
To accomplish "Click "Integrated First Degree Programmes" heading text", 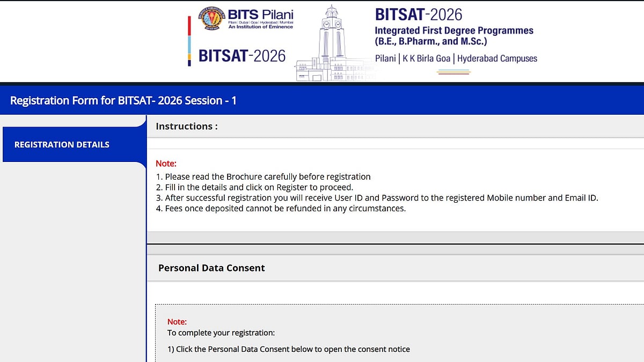I will click(454, 31).
